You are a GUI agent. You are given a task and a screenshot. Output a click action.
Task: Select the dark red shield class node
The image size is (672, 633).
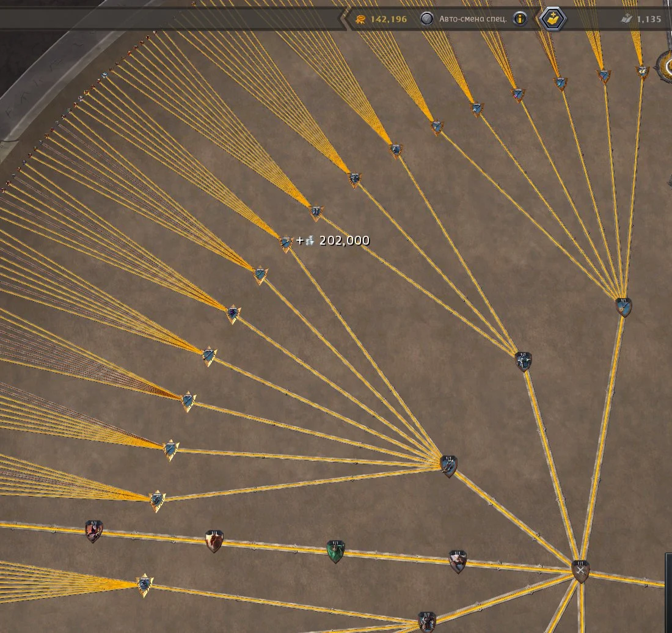94,532
